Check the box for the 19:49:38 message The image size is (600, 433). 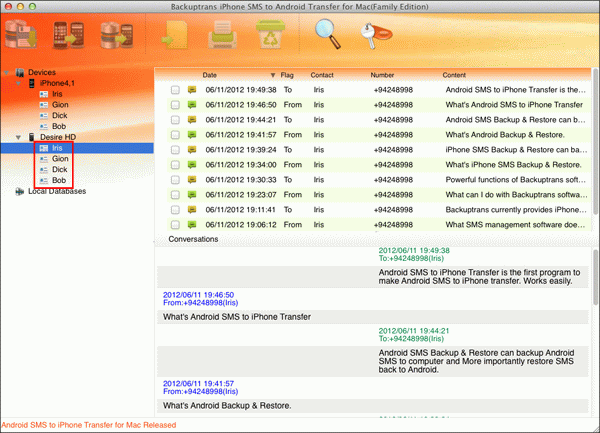[175, 90]
